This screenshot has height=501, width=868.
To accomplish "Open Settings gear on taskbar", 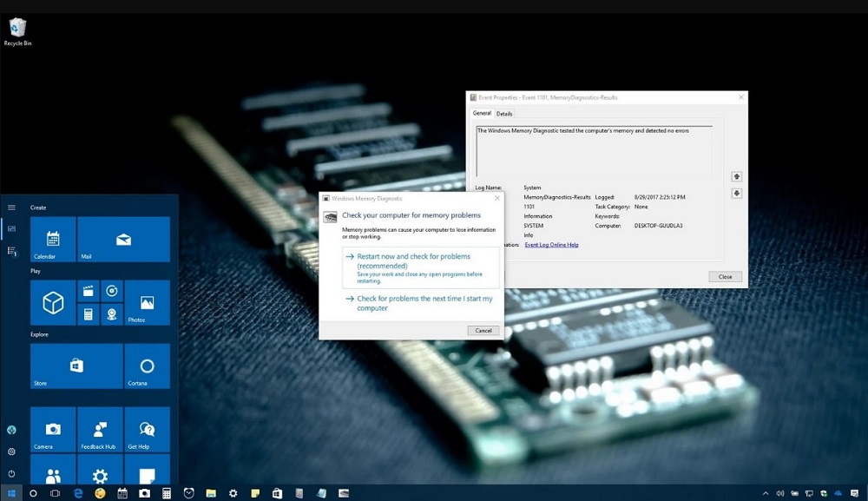I will 233,493.
